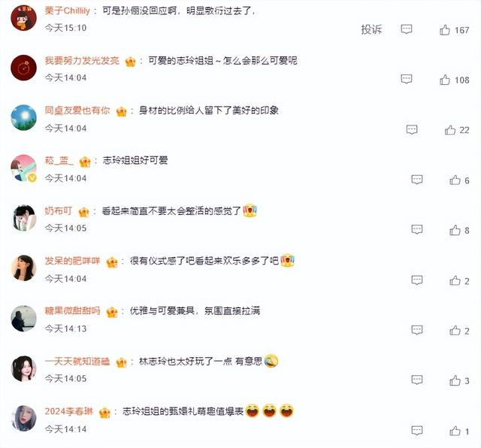Reply to the comment by 2024李春琳
481x448 pixels.
417,431
